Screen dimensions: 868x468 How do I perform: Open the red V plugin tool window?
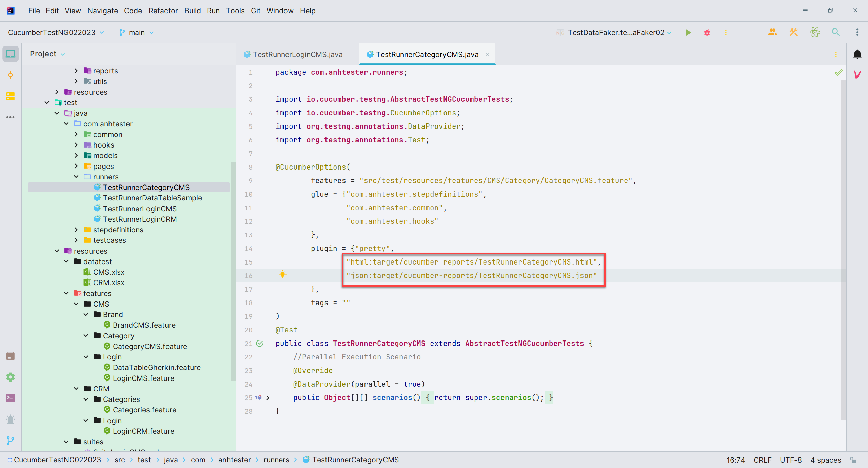[857, 75]
